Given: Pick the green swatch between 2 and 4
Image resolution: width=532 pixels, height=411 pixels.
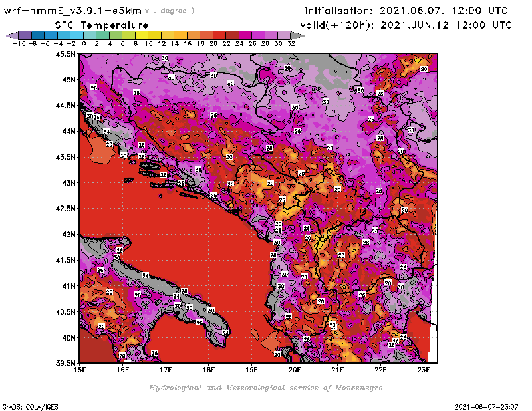Looking at the screenshot, I should click(103, 36).
